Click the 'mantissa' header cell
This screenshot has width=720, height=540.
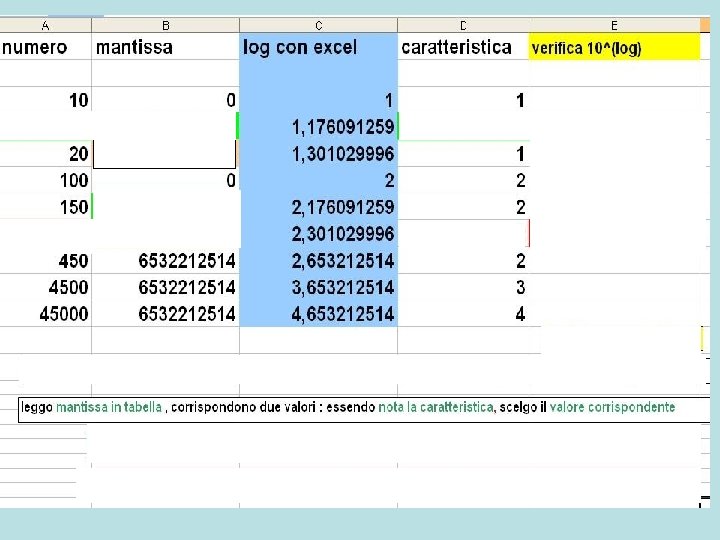click(165, 47)
